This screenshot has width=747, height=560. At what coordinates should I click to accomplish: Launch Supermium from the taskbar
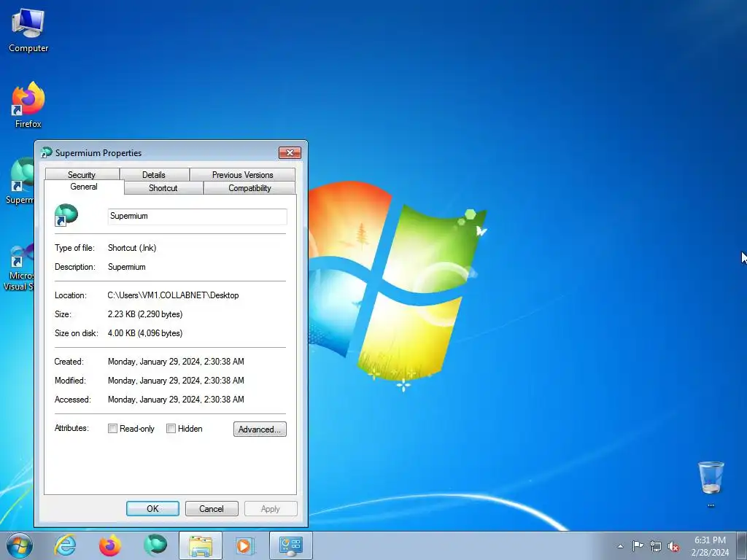155,545
